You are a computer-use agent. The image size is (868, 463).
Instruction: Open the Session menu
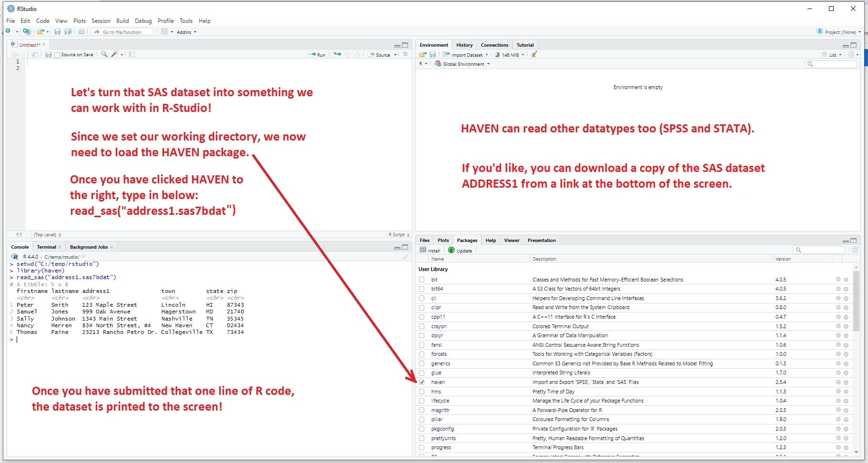[x=101, y=21]
